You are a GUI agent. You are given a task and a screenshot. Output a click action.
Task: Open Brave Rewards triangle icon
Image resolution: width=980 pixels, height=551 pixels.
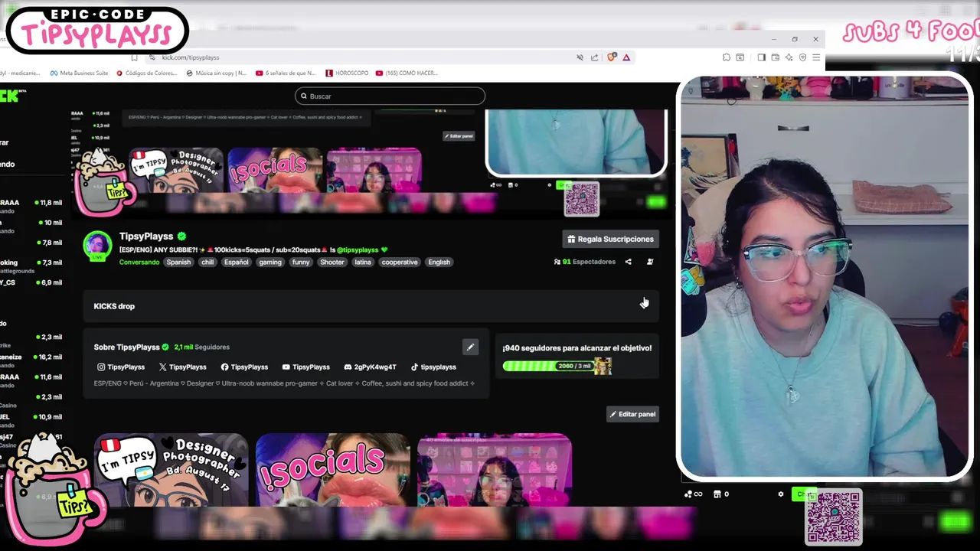pos(626,57)
